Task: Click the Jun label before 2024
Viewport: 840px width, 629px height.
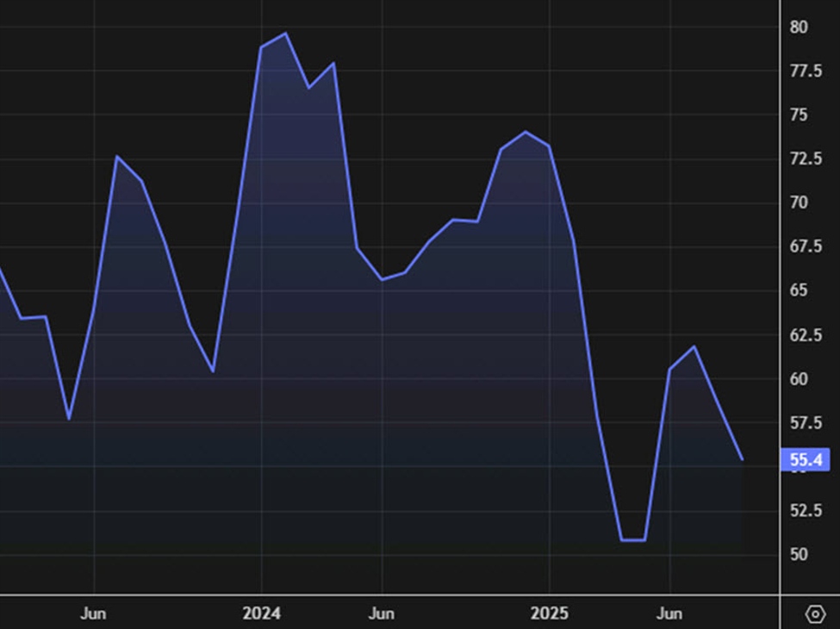Action: [x=93, y=613]
